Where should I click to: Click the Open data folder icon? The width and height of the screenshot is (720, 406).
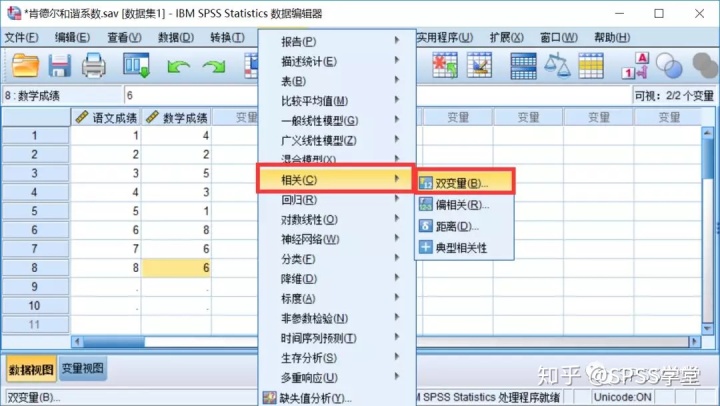[x=25, y=65]
